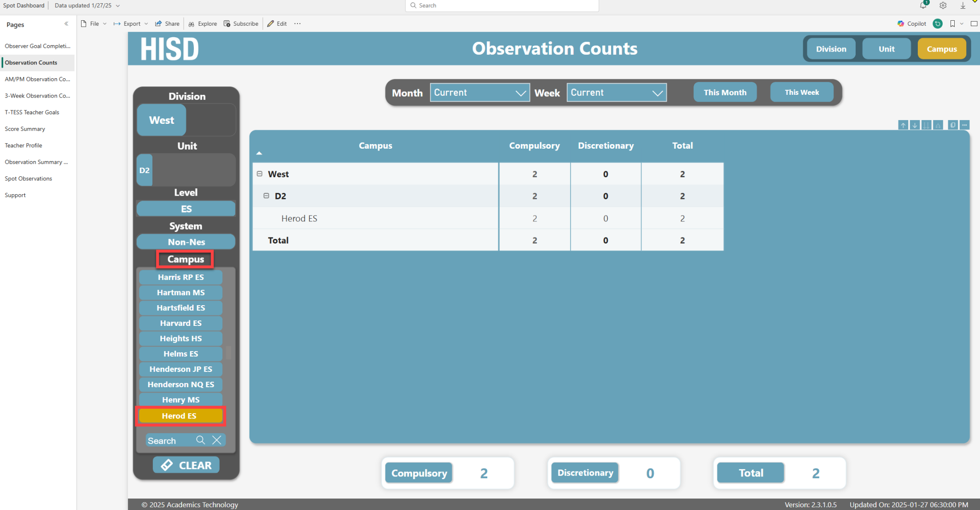Open the Export menu
980x510 pixels.
coord(131,23)
